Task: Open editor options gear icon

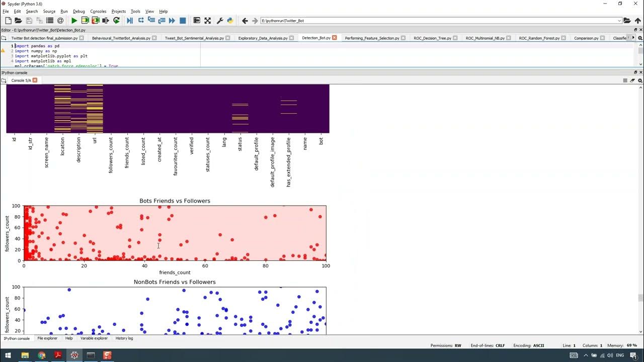Action: (x=640, y=38)
